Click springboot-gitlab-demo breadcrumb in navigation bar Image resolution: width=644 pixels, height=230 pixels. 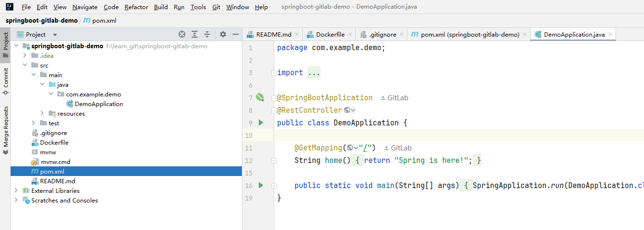tap(42, 20)
